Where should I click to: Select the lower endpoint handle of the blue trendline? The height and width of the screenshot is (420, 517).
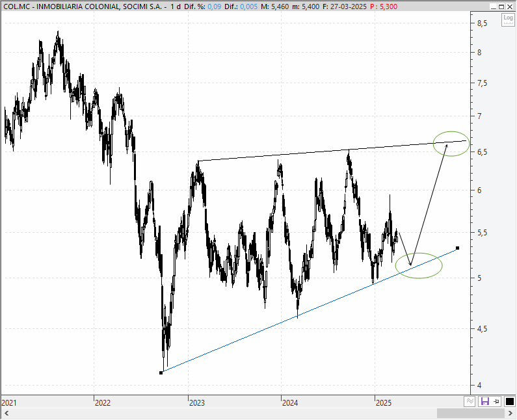[161, 373]
